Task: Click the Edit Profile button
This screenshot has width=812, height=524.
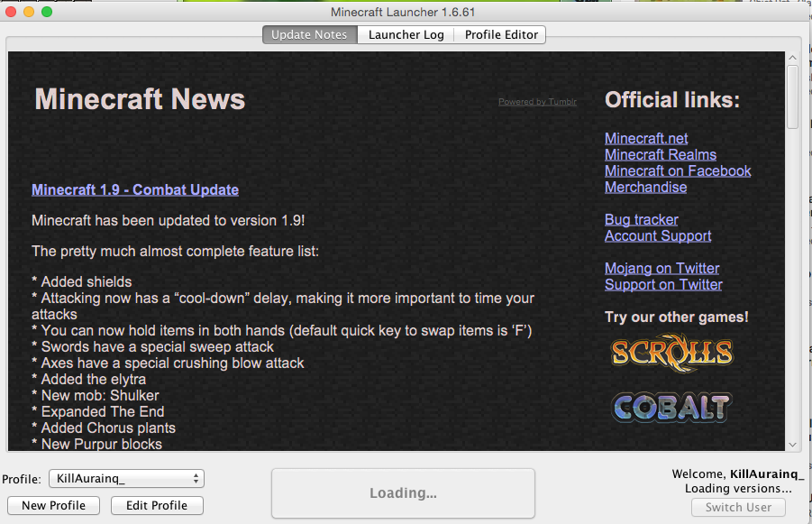Action: pyautogui.click(x=157, y=505)
